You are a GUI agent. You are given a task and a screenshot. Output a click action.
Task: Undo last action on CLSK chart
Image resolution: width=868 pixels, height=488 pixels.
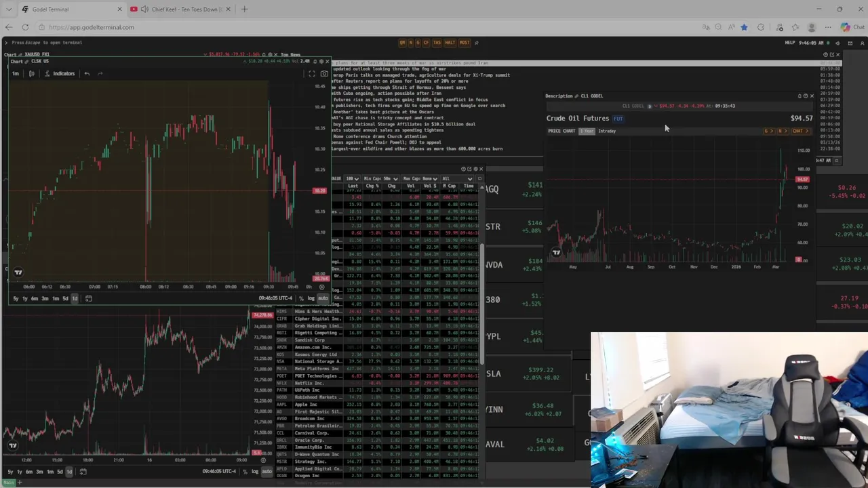[x=87, y=73]
